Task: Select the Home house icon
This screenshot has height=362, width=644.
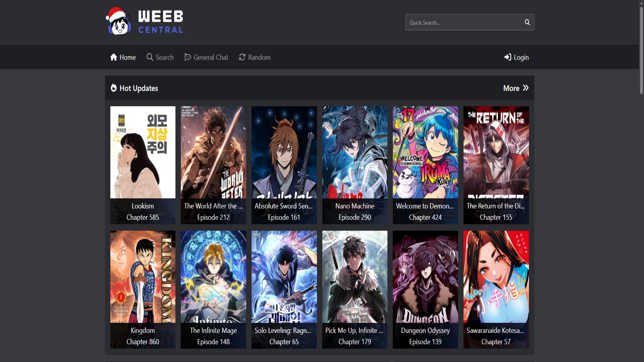Action: coord(114,57)
